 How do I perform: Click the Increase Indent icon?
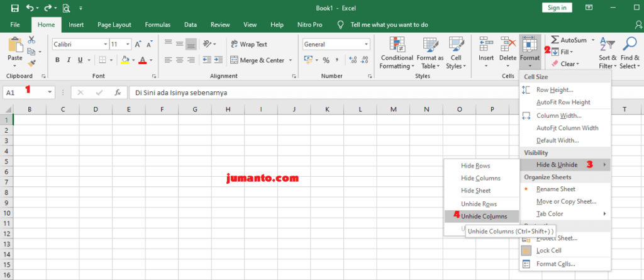click(x=218, y=60)
